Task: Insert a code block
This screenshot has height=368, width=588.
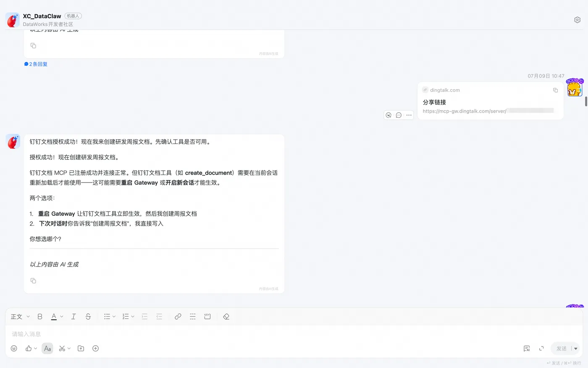Action: tap(207, 316)
